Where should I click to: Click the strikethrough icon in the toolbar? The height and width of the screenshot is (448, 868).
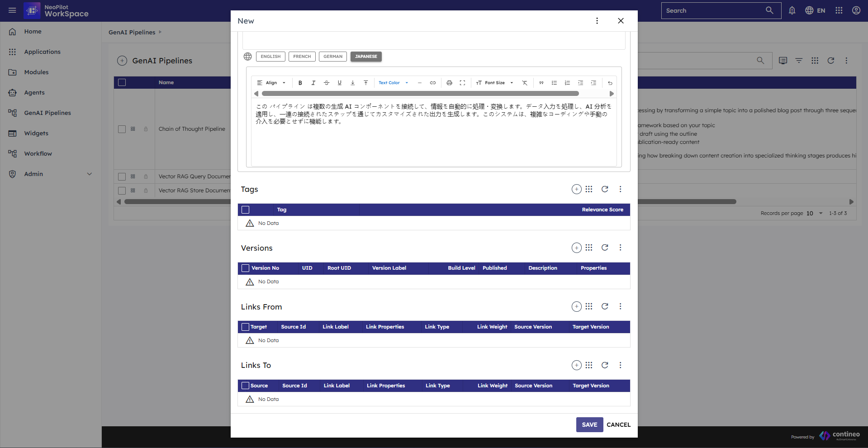326,83
